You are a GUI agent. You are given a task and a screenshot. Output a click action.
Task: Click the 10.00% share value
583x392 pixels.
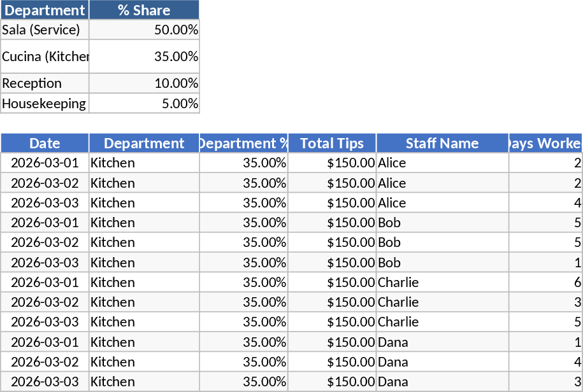click(144, 83)
